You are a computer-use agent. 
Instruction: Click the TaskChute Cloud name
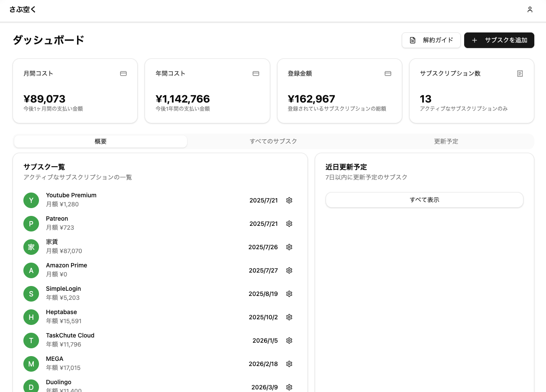(70, 335)
